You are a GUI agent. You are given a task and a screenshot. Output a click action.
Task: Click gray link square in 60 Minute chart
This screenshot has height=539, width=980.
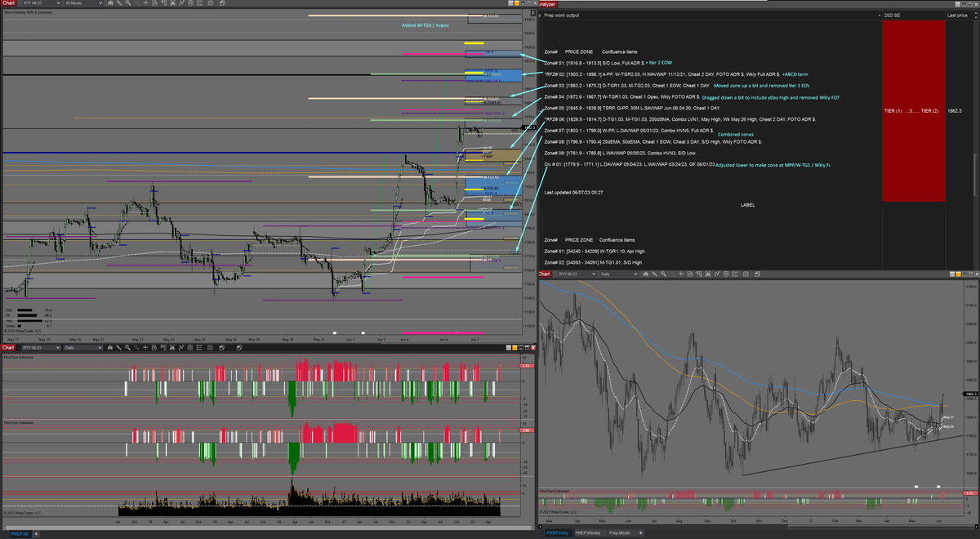click(510, 3)
